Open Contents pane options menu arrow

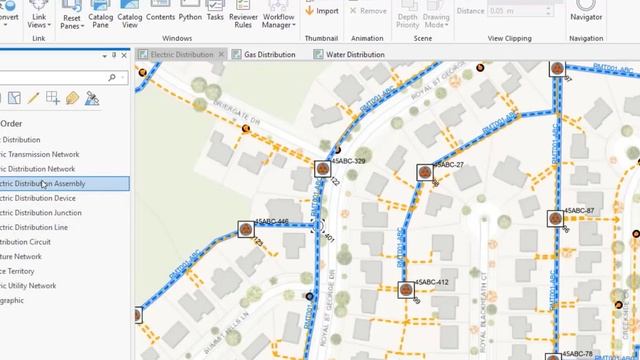105,56
